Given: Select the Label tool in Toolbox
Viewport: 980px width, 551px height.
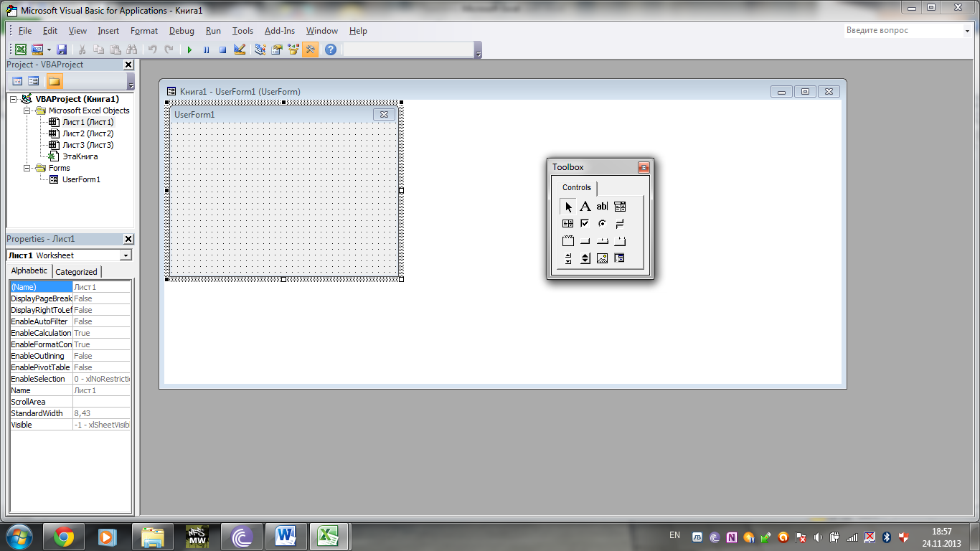Looking at the screenshot, I should click(585, 207).
